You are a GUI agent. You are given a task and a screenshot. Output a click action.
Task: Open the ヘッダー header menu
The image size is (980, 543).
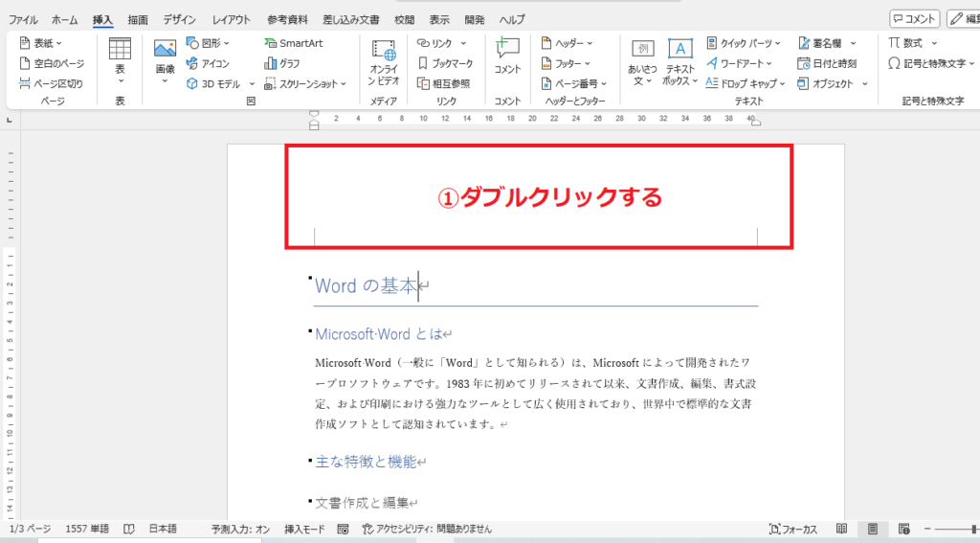(567, 43)
